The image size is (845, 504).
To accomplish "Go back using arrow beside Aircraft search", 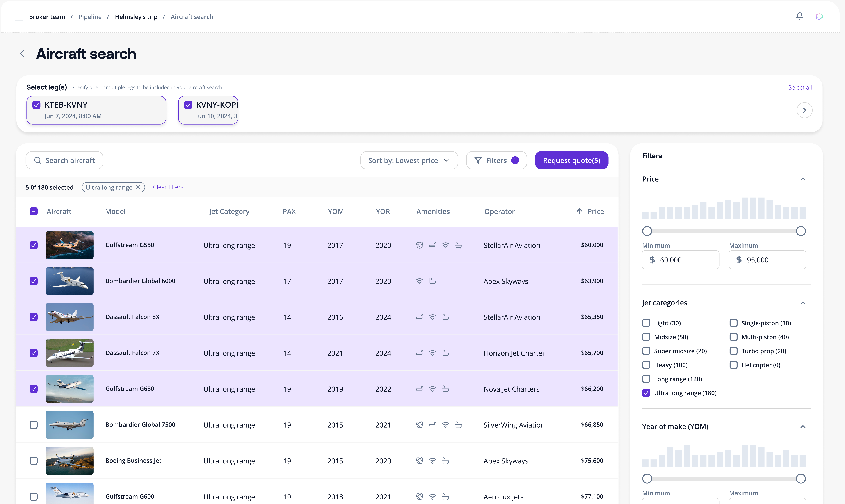I will pyautogui.click(x=22, y=54).
